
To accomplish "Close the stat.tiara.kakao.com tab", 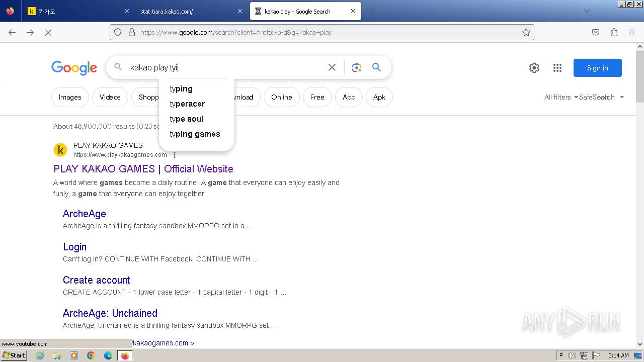I will click(240, 11).
